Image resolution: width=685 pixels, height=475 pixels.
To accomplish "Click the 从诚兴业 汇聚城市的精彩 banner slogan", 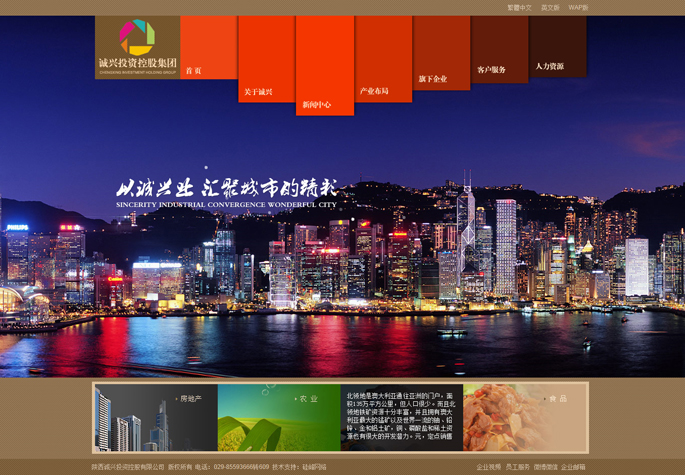I will pos(227,193).
